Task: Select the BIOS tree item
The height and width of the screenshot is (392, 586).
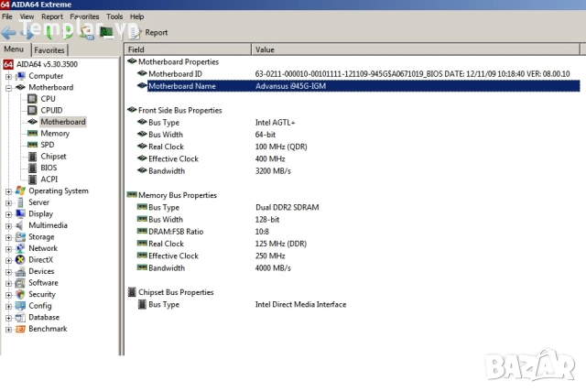Action: [x=49, y=168]
